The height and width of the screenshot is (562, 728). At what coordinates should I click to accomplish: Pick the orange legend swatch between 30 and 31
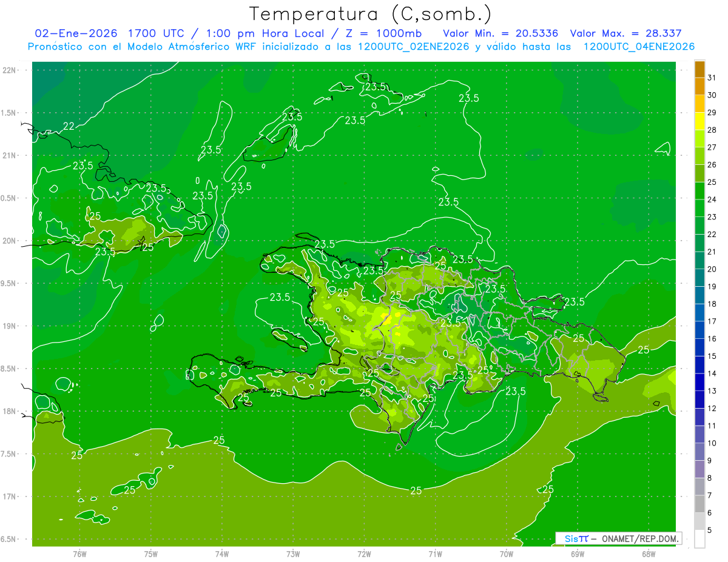(x=699, y=87)
